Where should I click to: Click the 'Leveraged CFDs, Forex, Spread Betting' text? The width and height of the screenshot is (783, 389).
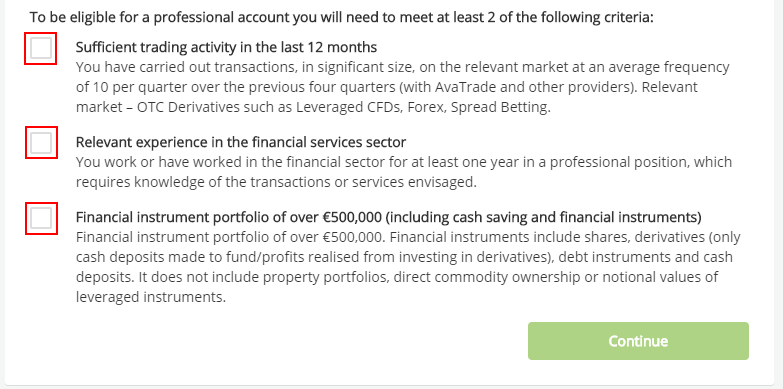click(x=423, y=107)
